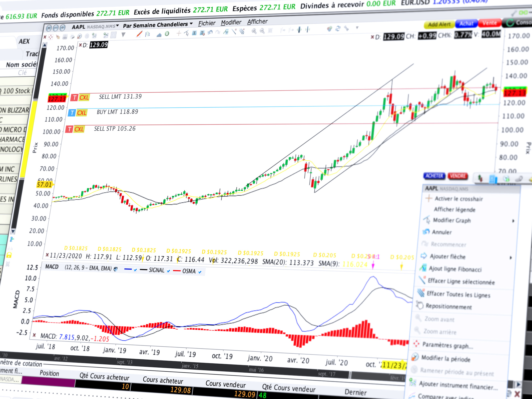Click the yellow Add Alert button
The height and width of the screenshot is (399, 532).
pyautogui.click(x=439, y=24)
